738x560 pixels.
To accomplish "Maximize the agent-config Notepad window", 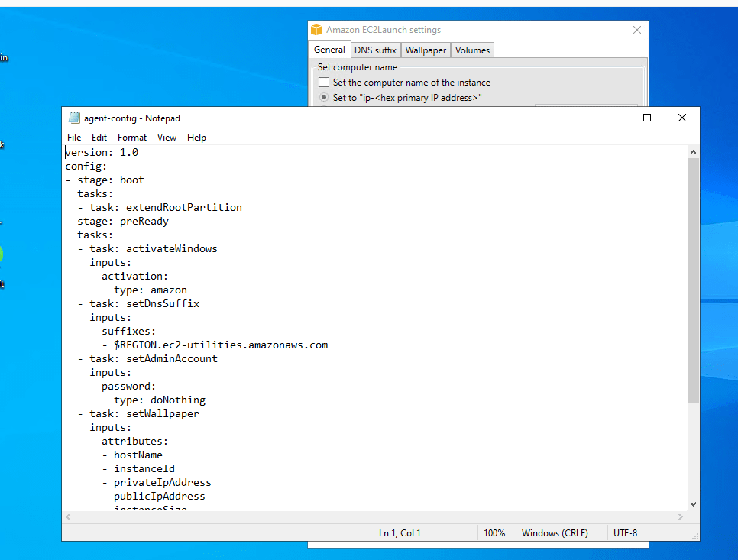I will click(647, 118).
